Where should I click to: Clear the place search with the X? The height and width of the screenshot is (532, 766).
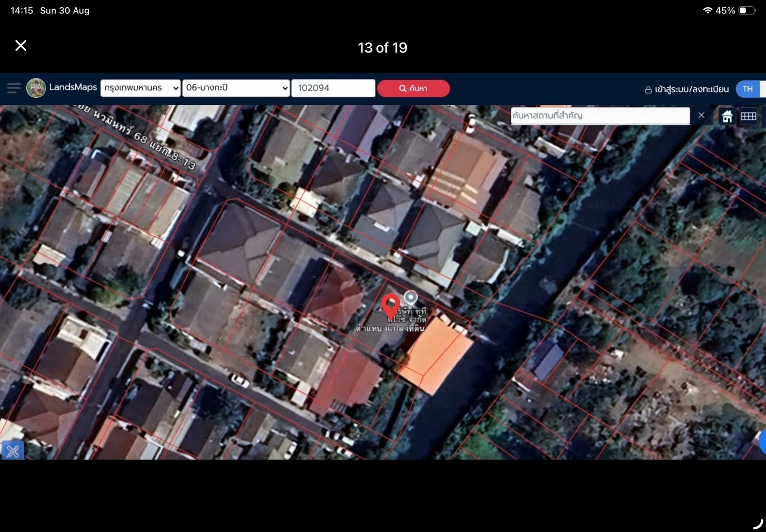point(701,115)
